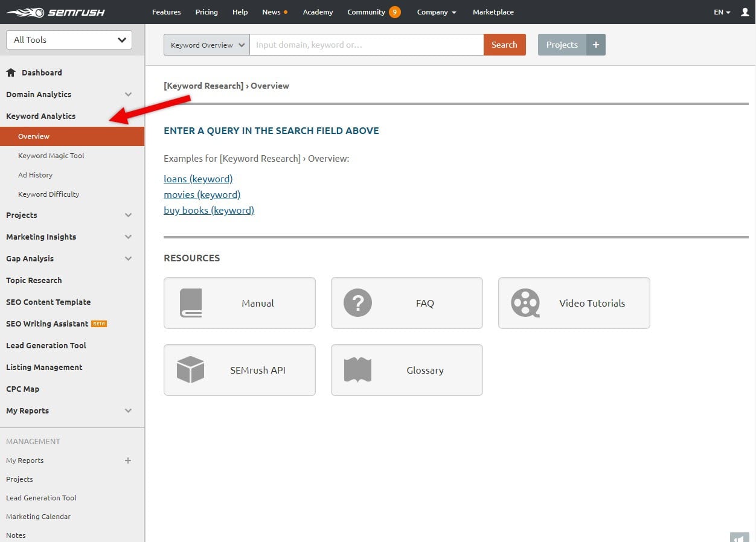Expand the Domain Analytics section
Screen dimensions: 756x542
click(128, 94)
